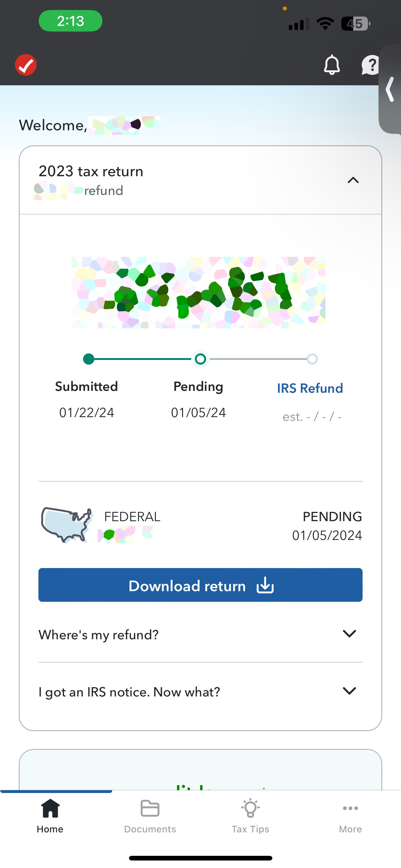Tap the red TurboTax checkmark logo
This screenshot has height=868, width=401.
(x=26, y=65)
